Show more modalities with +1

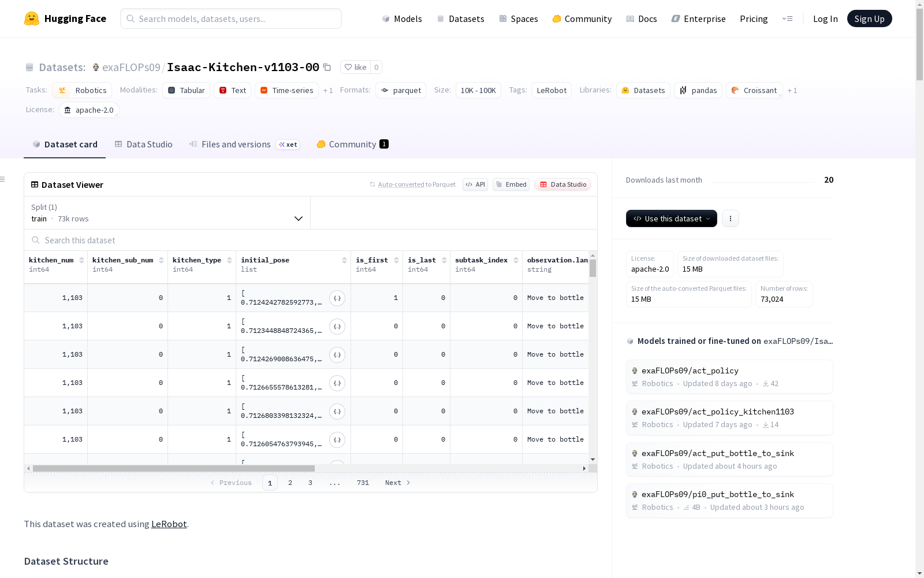click(x=328, y=91)
